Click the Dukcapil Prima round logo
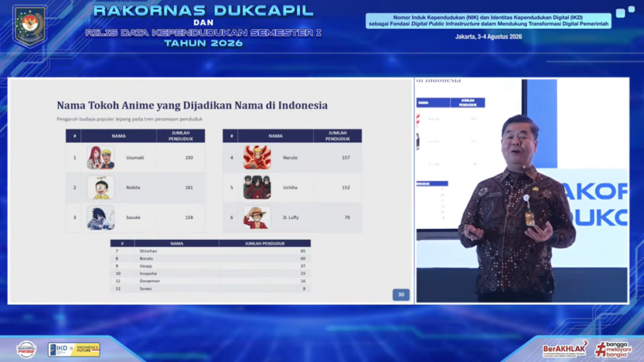644x362 pixels. (x=26, y=349)
